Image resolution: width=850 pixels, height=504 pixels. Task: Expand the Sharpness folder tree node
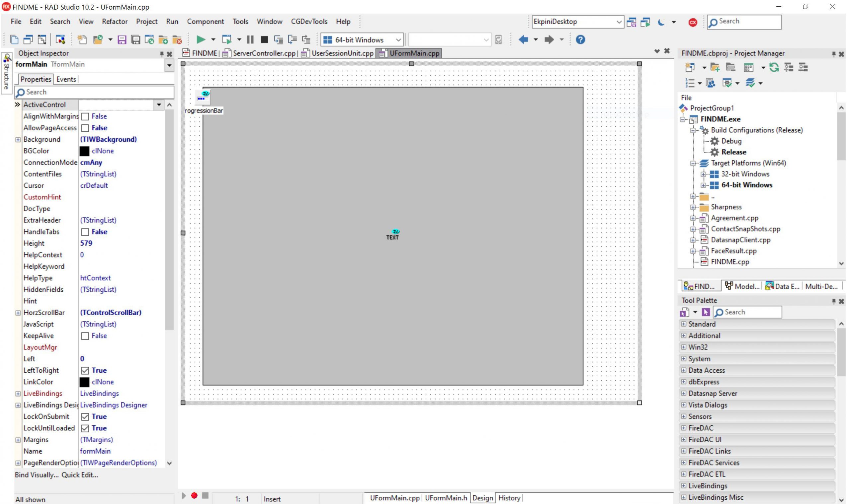click(x=693, y=207)
